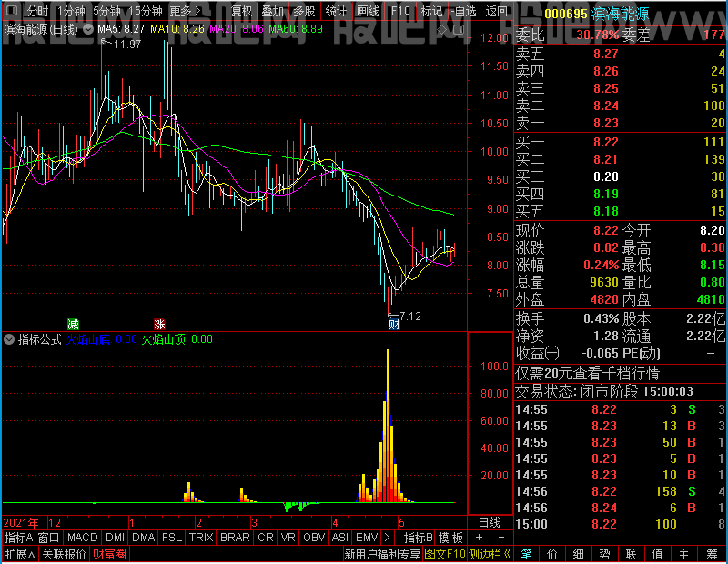
Task: Click the 返回 back button
Action: 496,11
